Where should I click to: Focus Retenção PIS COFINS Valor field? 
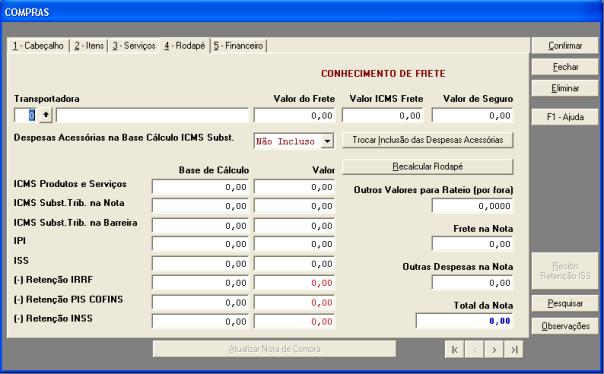tap(294, 302)
